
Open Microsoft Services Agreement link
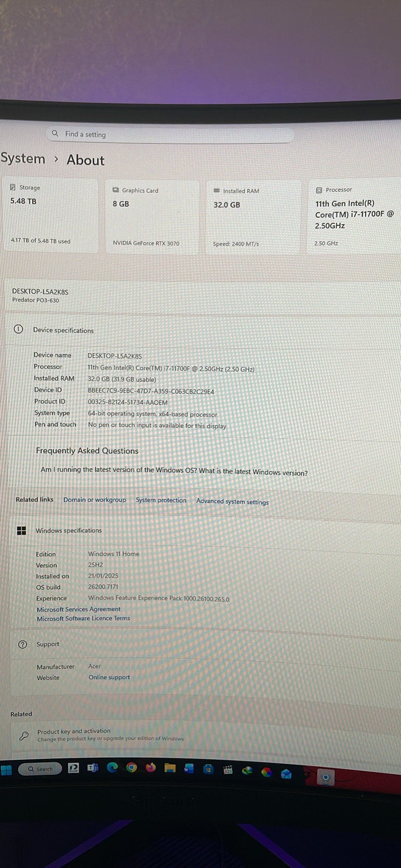pos(79,609)
